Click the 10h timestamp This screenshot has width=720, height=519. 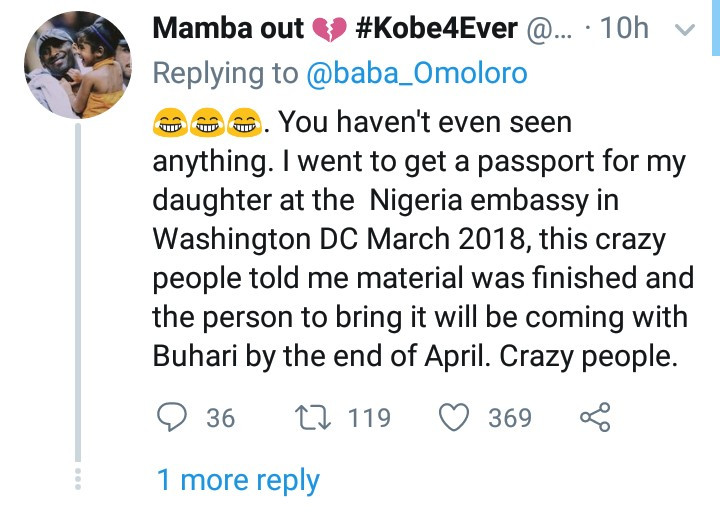[x=625, y=28]
